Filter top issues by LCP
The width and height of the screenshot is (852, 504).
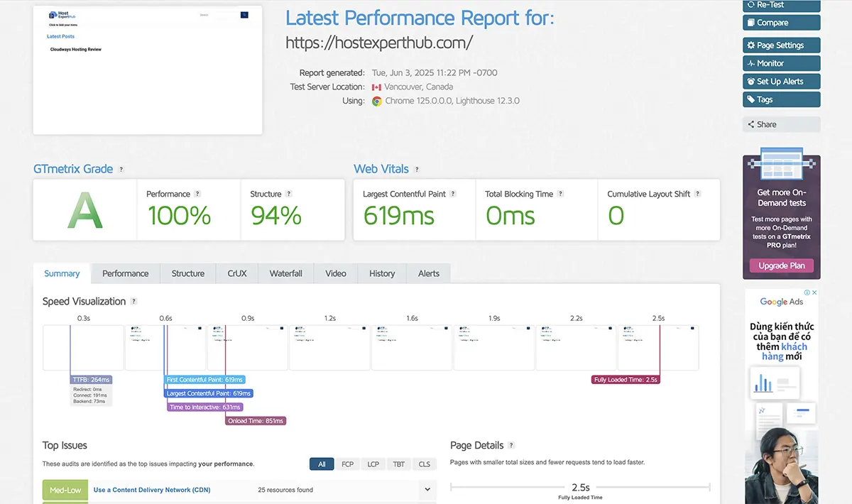[x=373, y=464]
